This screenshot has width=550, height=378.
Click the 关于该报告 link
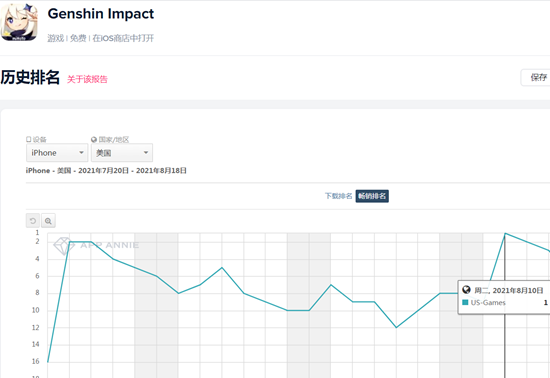(87, 79)
